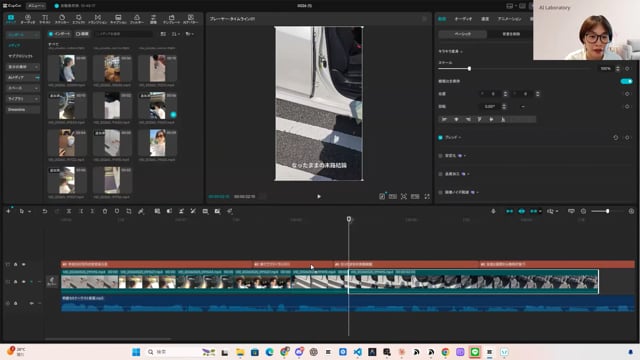Toggle main track magnet in timeline toolbar
640x360 pixels.
509,211
